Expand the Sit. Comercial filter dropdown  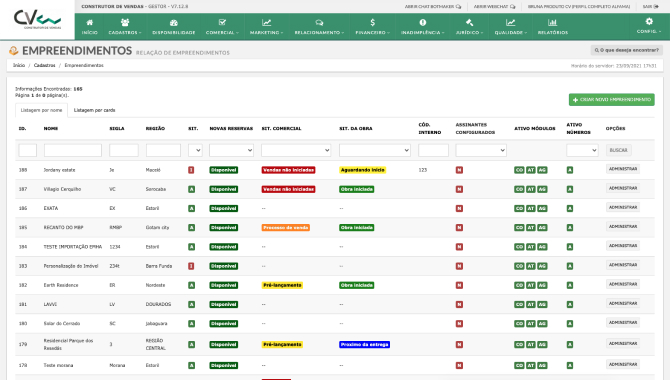pyautogui.click(x=296, y=150)
